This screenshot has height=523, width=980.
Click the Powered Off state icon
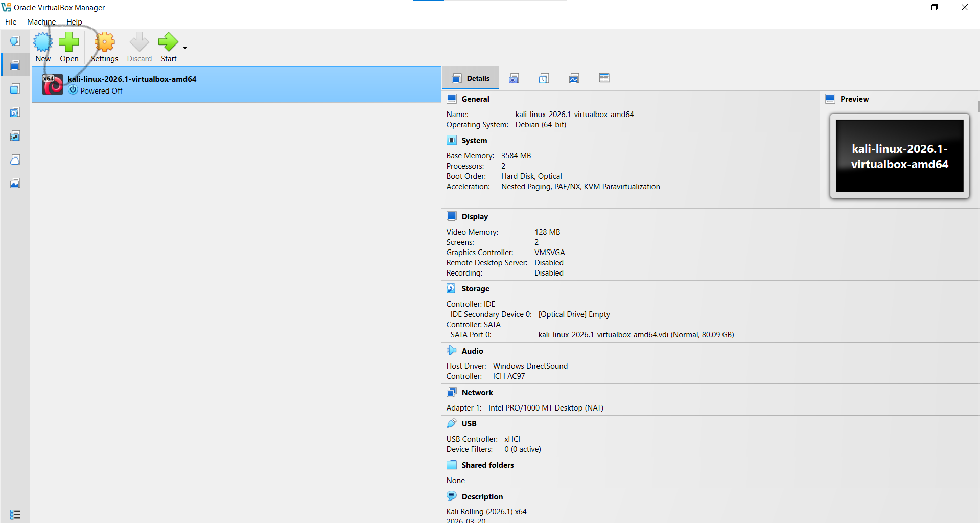(73, 90)
